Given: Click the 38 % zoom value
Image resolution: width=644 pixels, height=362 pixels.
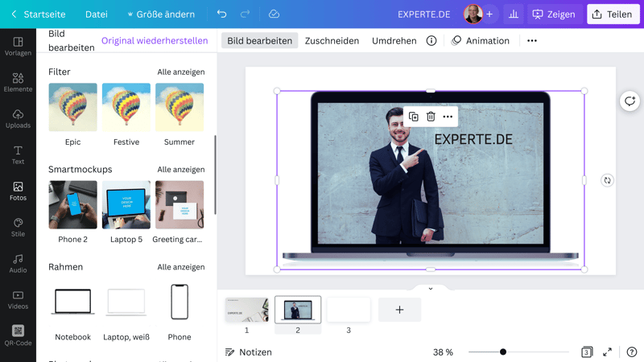Looking at the screenshot, I should pos(443,352).
